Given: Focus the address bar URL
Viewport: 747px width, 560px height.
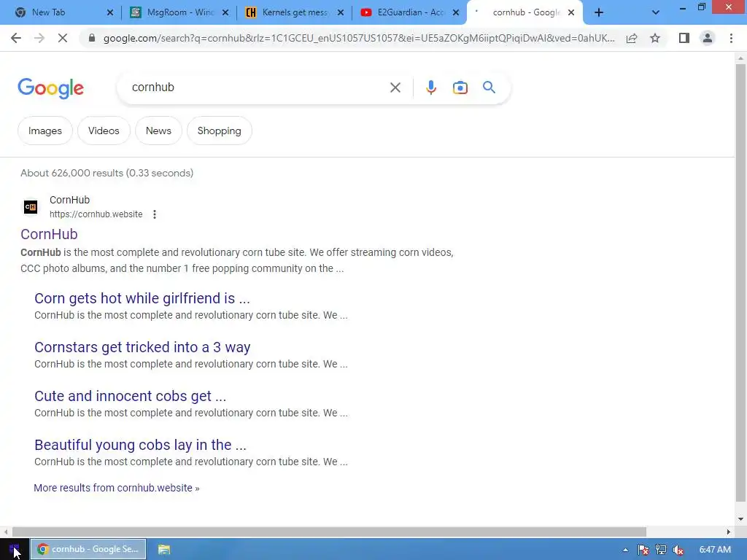Looking at the screenshot, I should pos(359,38).
